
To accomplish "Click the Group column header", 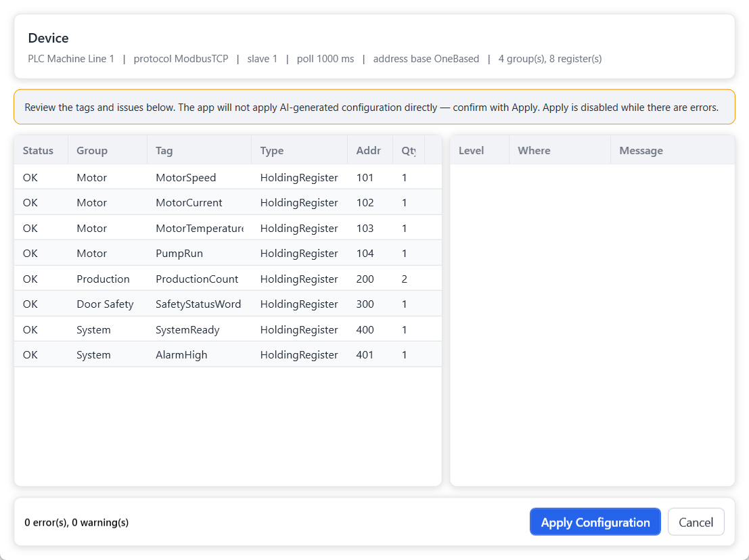I will (x=108, y=150).
